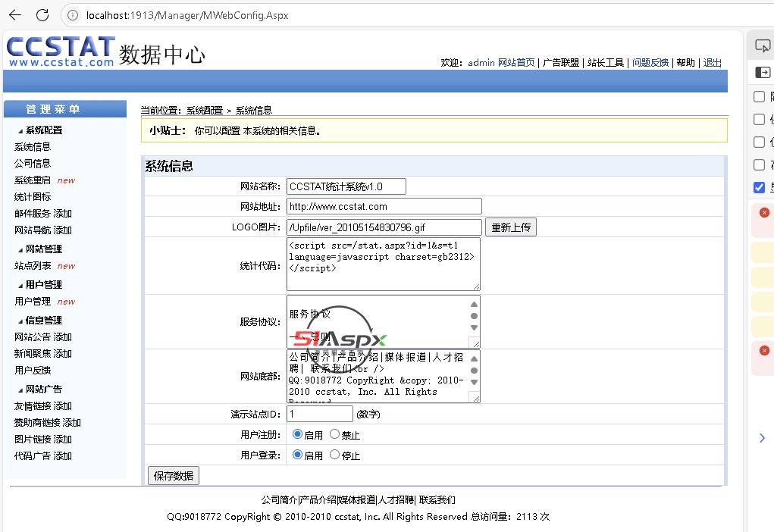The height and width of the screenshot is (532, 774).
Task: Open 用户反馈 in the sidebar menu
Action: 33,371
